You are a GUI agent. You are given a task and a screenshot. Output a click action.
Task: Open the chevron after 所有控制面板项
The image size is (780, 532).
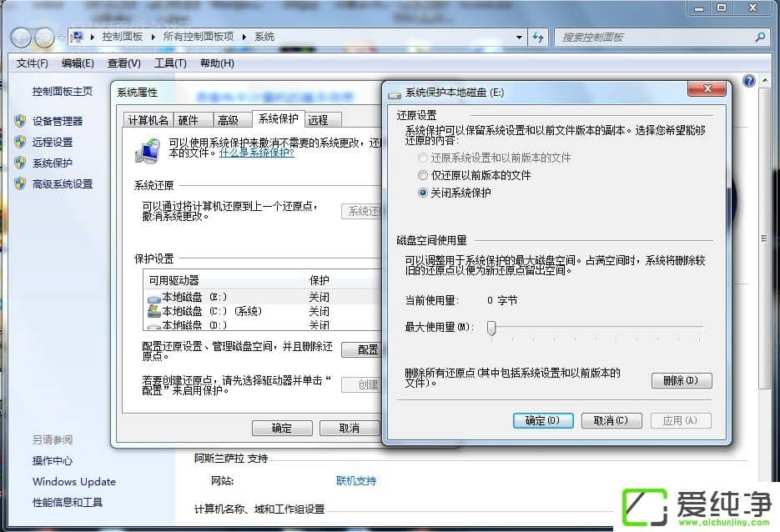click(244, 37)
